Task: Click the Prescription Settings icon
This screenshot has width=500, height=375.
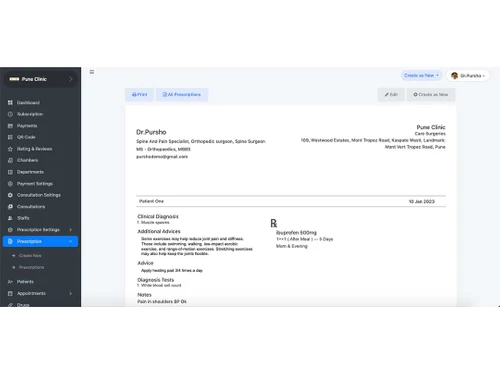Action: (x=10, y=230)
